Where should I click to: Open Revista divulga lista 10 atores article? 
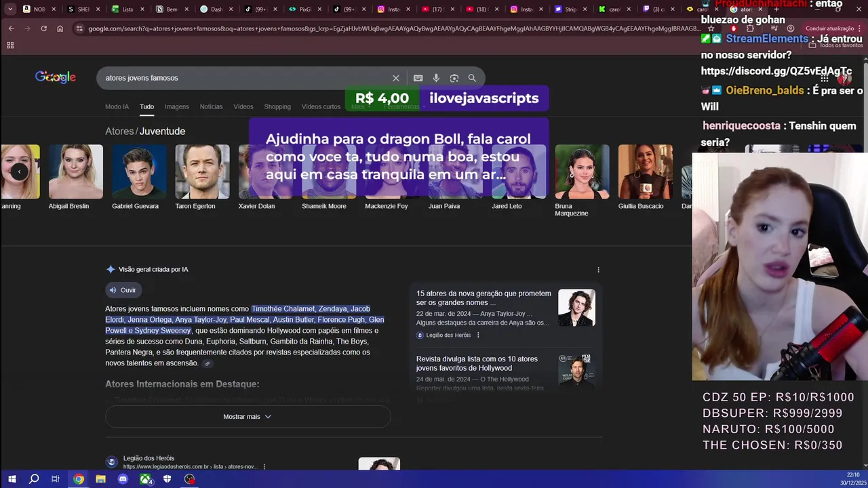coord(477,363)
